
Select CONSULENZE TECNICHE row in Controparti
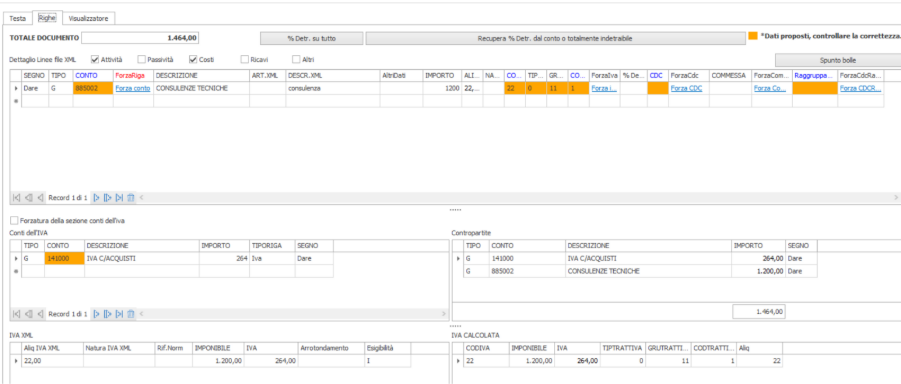(640, 271)
